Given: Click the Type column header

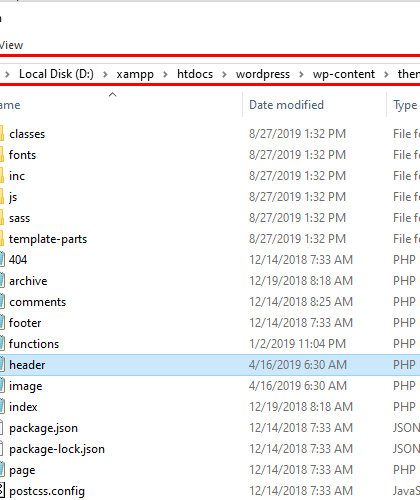Looking at the screenshot, I should coord(405,105).
